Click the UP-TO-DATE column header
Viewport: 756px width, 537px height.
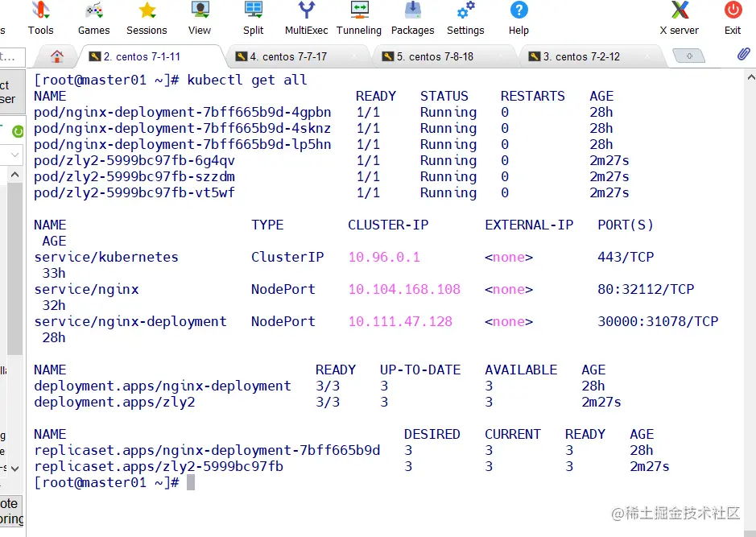420,370
